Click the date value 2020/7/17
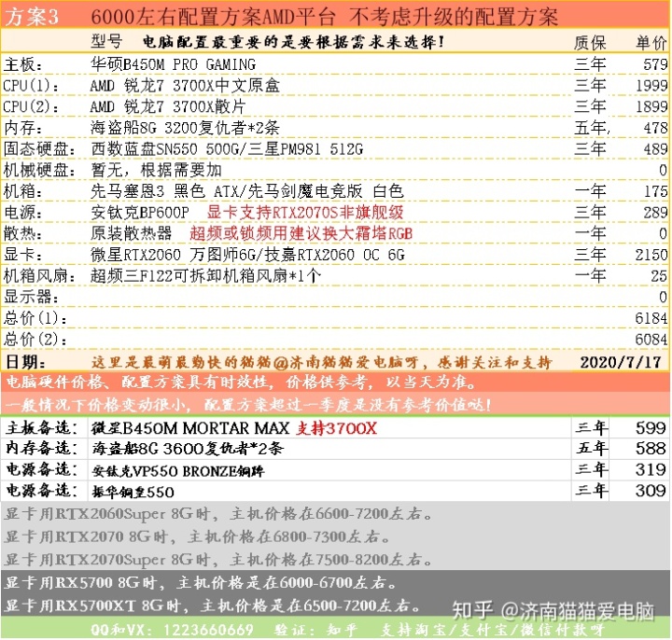The height and width of the screenshot is (640, 672). click(621, 362)
